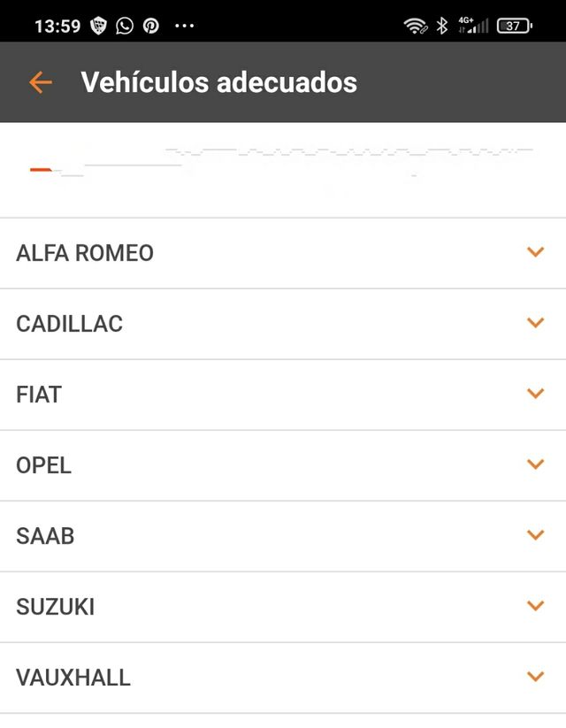Viewport: 566px width, 728px height.
Task: Tap the battery level indicator
Action: (514, 26)
